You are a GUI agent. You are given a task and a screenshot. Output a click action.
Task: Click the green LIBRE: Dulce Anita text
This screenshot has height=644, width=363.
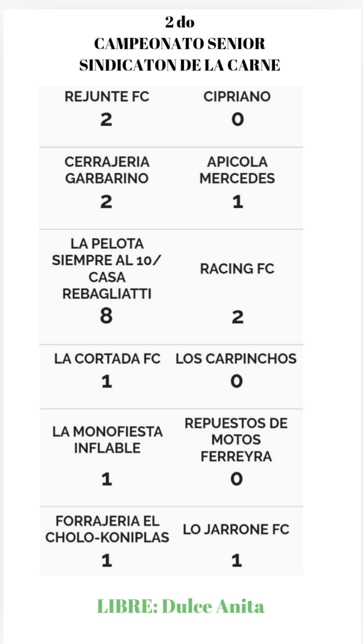pyautogui.click(x=180, y=606)
